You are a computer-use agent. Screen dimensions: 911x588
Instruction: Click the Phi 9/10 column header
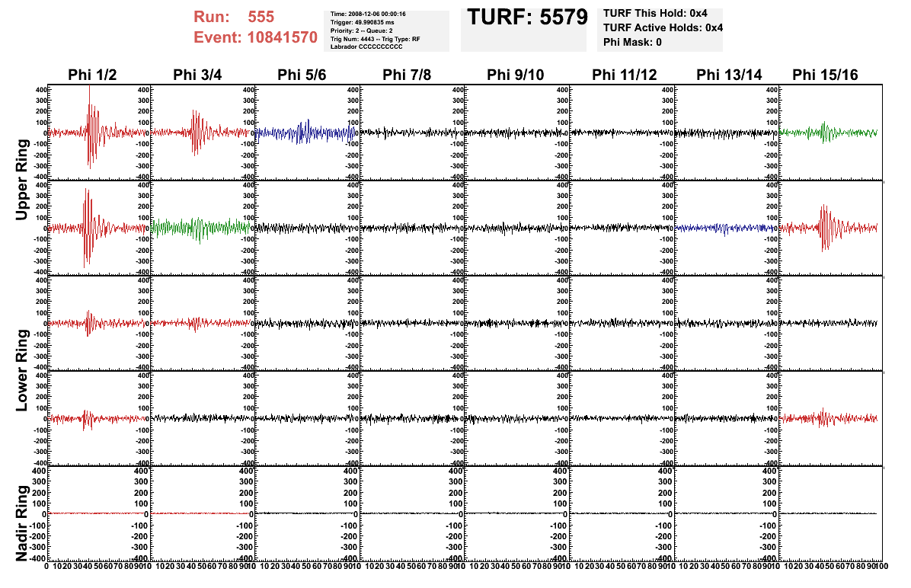pyautogui.click(x=516, y=75)
